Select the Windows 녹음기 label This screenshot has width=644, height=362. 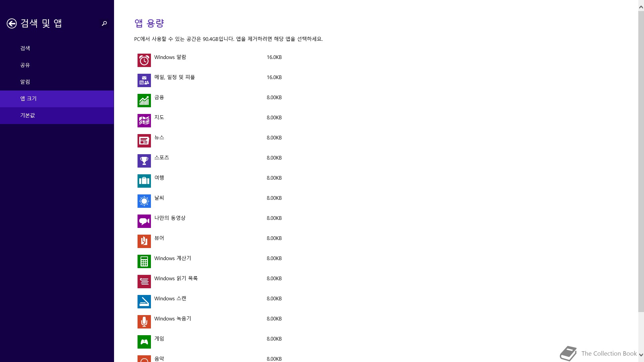coord(173,319)
